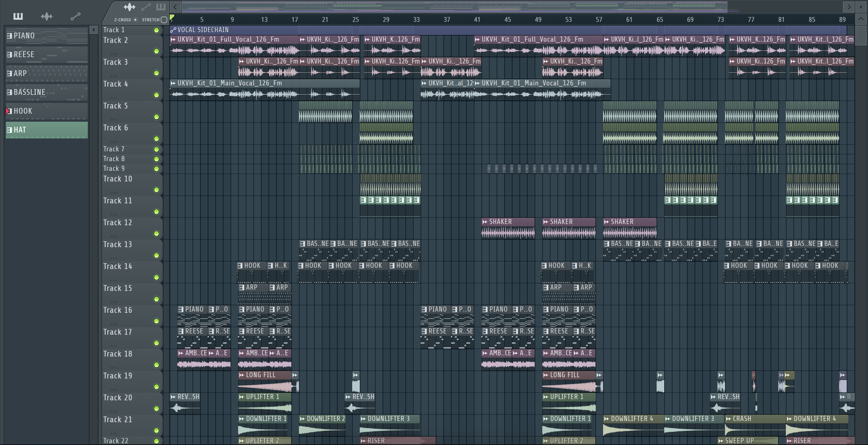This screenshot has width=868, height=445.
Task: Mute Track 9 with its green LED
Action: pos(156,169)
